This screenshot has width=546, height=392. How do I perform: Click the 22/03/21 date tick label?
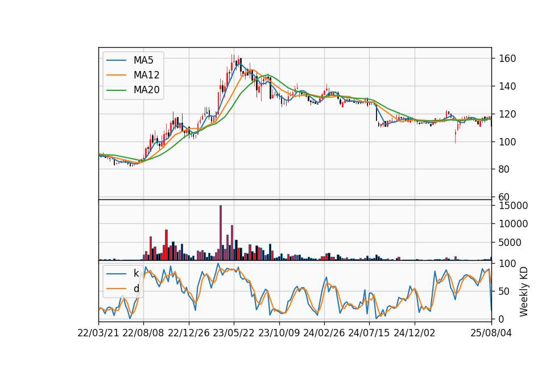[x=98, y=333]
